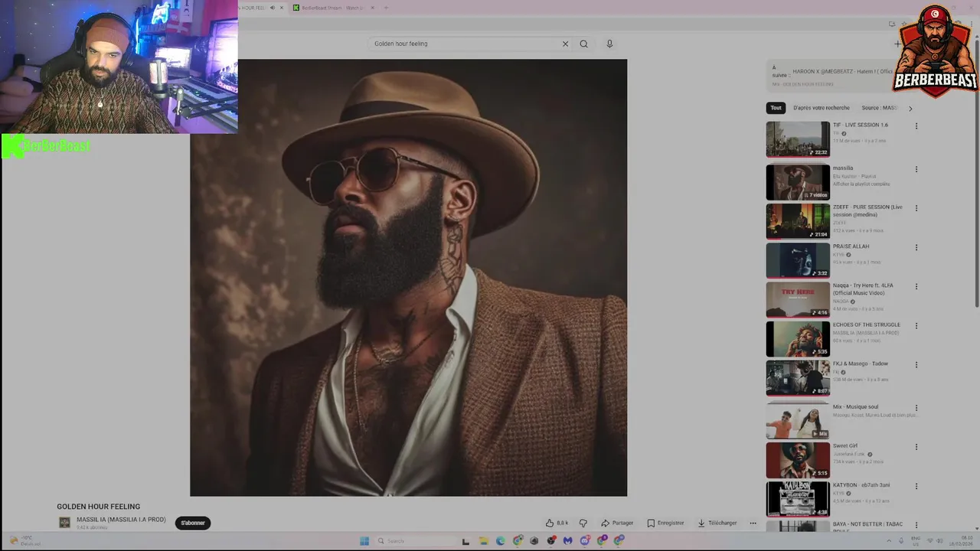The height and width of the screenshot is (551, 980).
Task: Click the 'Mix - Musique soul' title
Action: [x=855, y=407]
